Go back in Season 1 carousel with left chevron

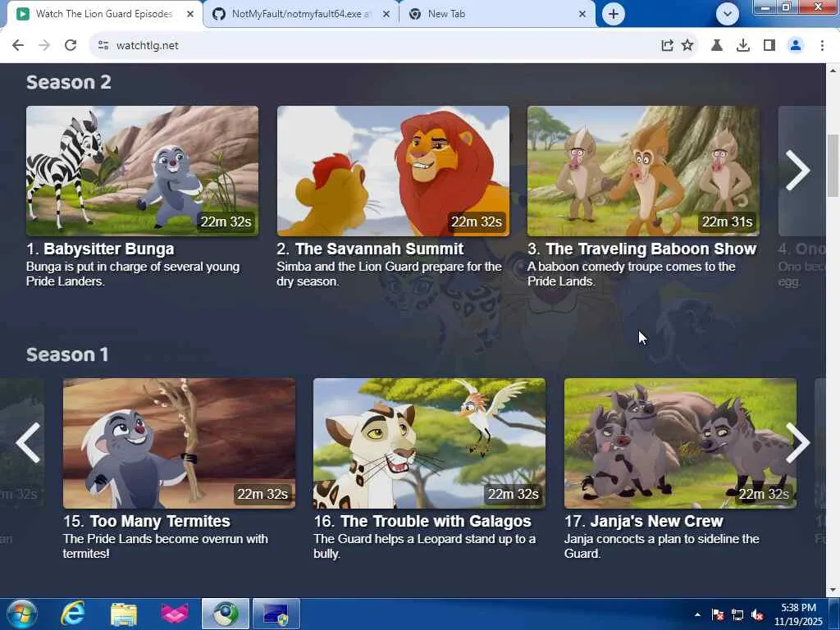[28, 443]
